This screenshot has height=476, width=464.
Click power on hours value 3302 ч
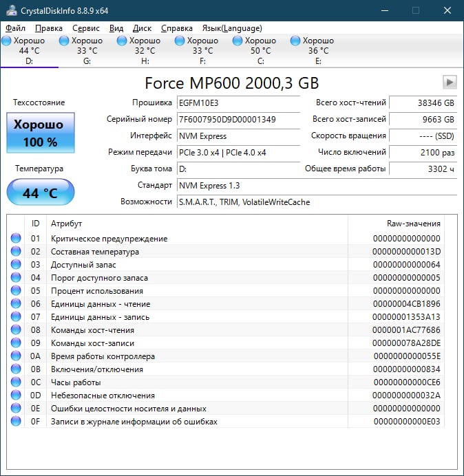(x=423, y=169)
